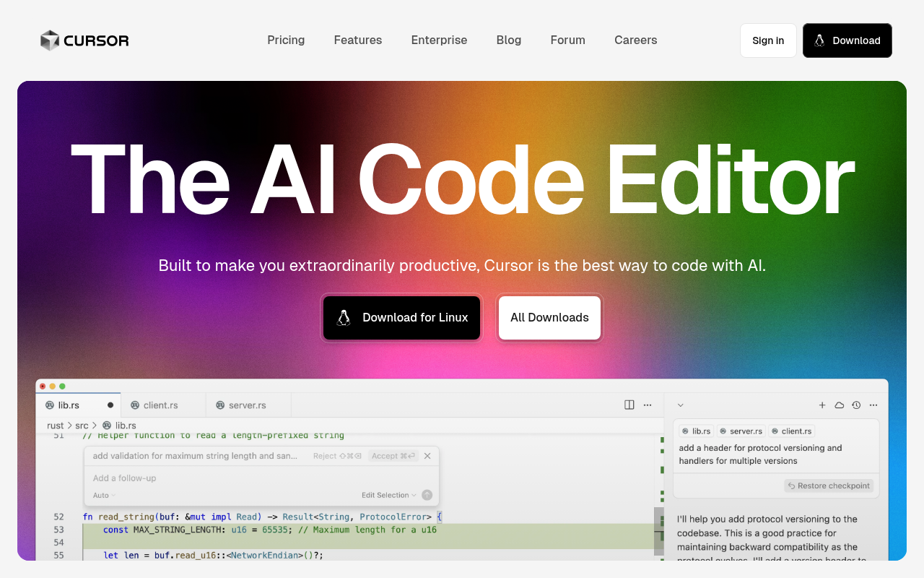Open the rust file icon in breadcrumb
The width and height of the screenshot is (924, 578).
105,425
